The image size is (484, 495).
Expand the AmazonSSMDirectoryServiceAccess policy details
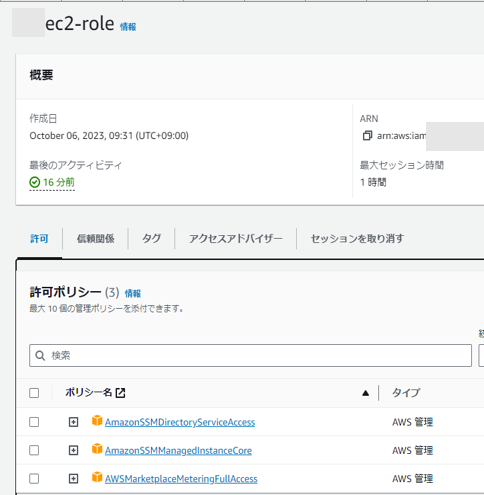pyautogui.click(x=73, y=422)
